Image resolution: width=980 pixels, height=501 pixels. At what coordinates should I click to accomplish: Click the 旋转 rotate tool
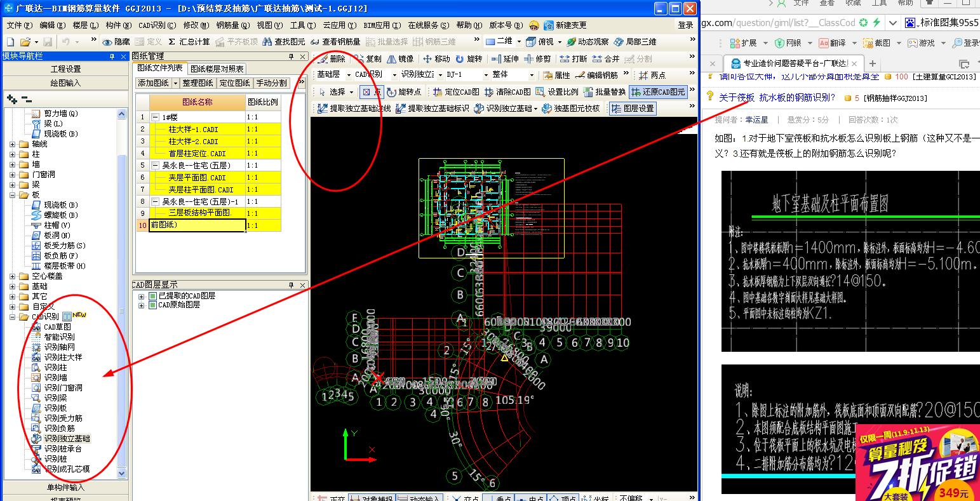(x=468, y=58)
